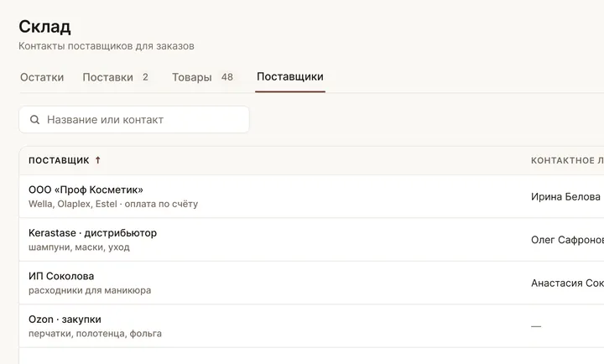This screenshot has width=604, height=364.
Task: Select the Поставщики tab
Action: click(x=290, y=76)
